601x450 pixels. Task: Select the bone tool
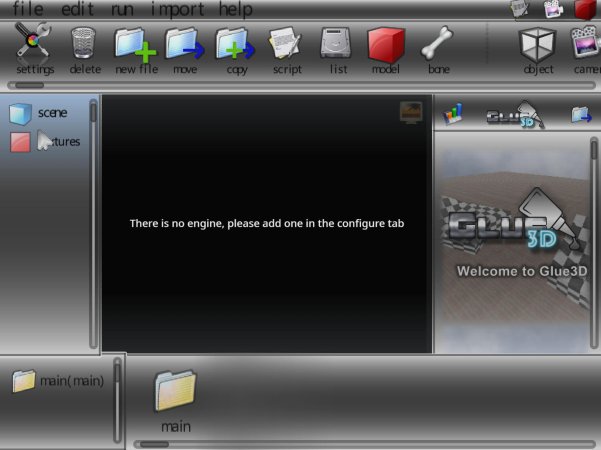[437, 46]
